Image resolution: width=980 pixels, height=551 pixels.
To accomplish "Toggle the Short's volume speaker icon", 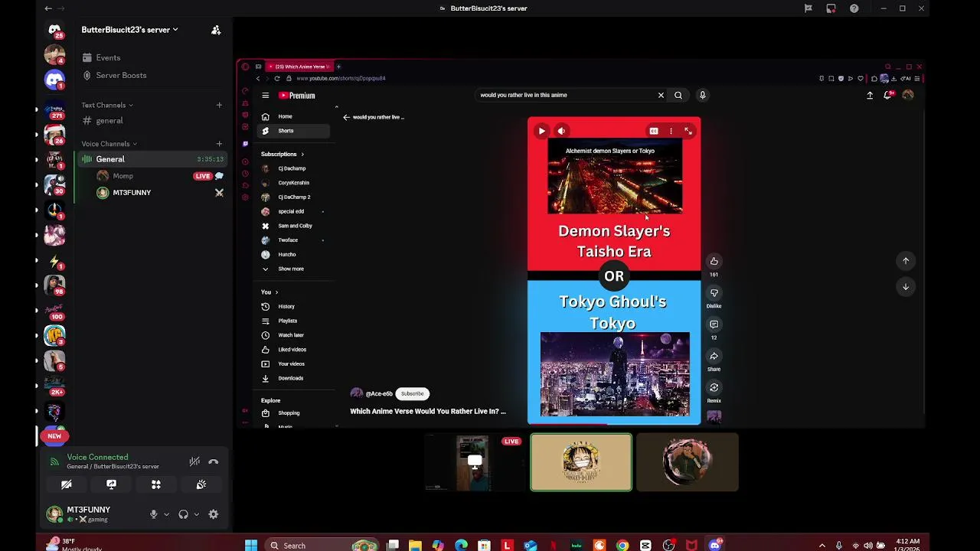I will coord(562,131).
